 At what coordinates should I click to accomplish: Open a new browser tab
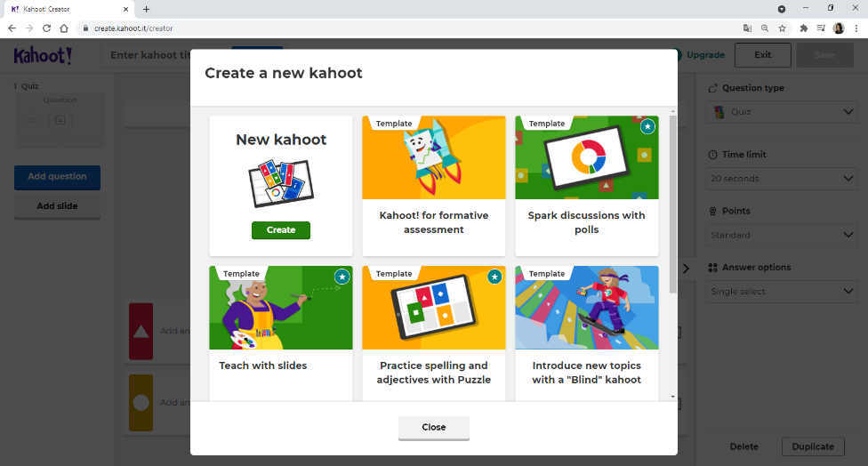coord(146,10)
